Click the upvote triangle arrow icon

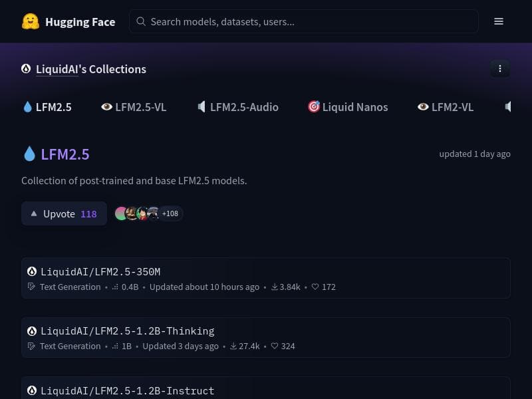pyautogui.click(x=34, y=213)
